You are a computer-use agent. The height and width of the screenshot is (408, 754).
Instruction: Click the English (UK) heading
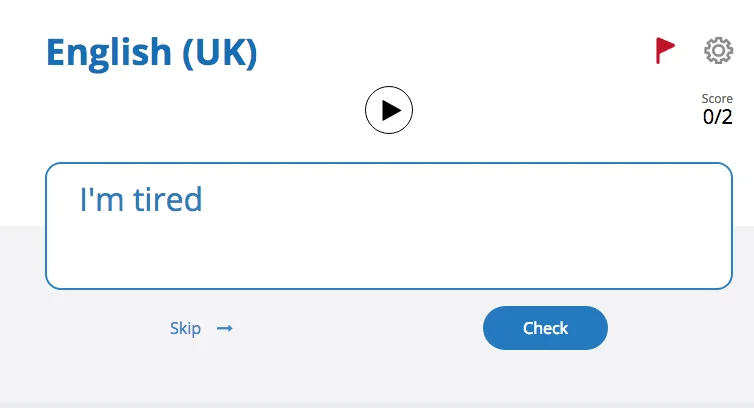[152, 52]
